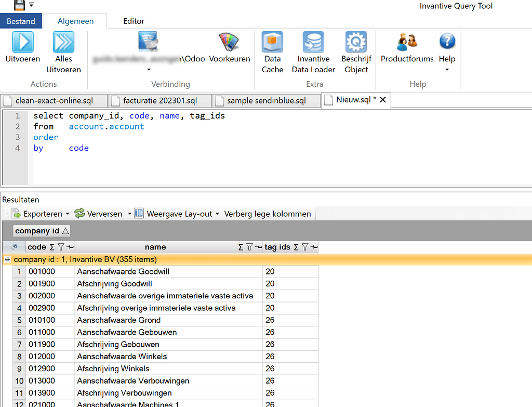The width and height of the screenshot is (532, 407).
Task: Open the Data Cache panel
Action: (x=272, y=49)
